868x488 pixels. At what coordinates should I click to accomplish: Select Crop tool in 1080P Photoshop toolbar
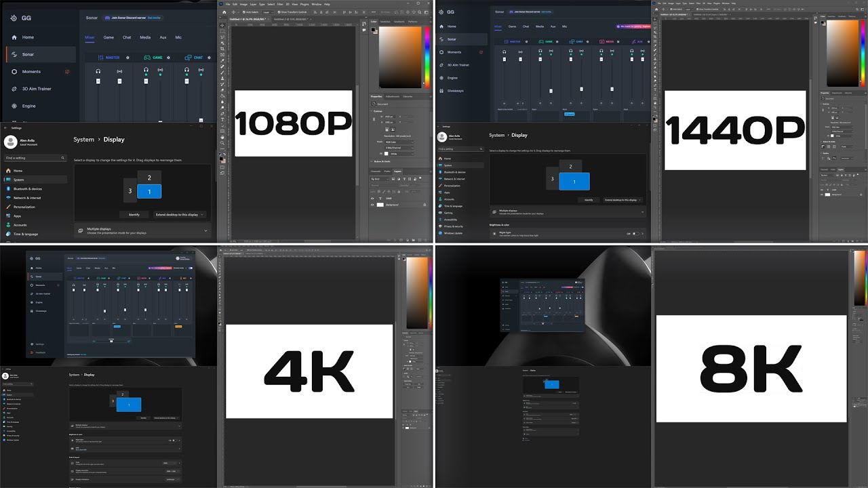[222, 49]
